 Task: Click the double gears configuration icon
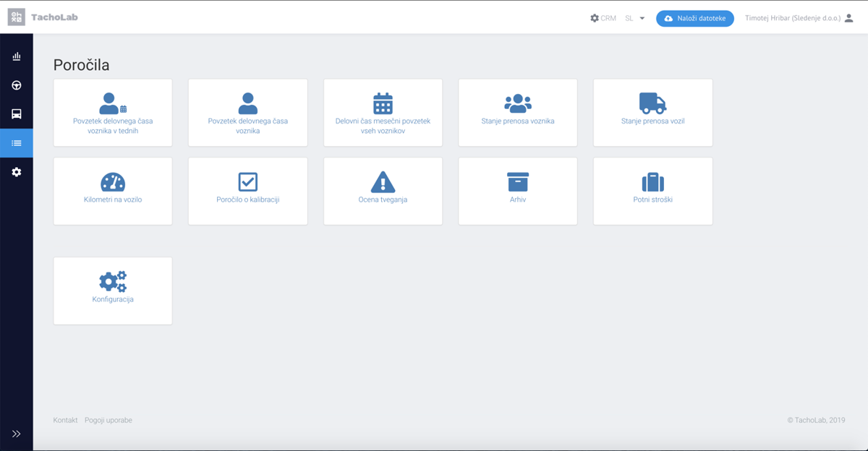[x=113, y=281]
